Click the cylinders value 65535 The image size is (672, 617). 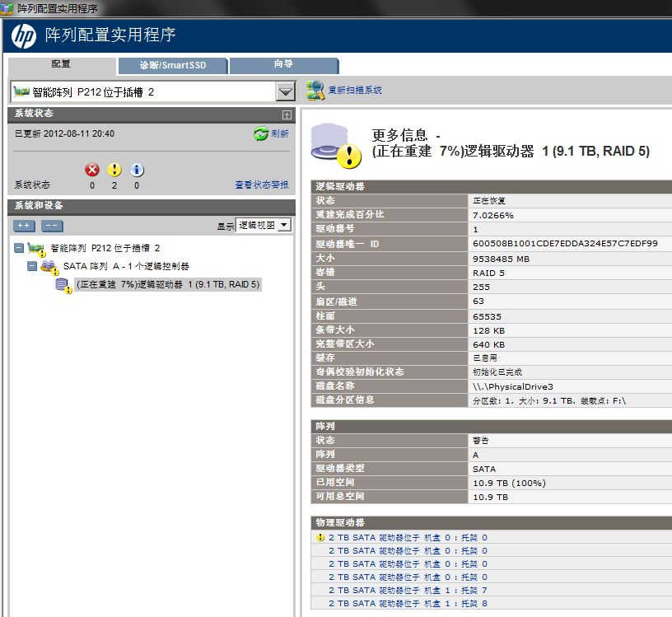(487, 316)
